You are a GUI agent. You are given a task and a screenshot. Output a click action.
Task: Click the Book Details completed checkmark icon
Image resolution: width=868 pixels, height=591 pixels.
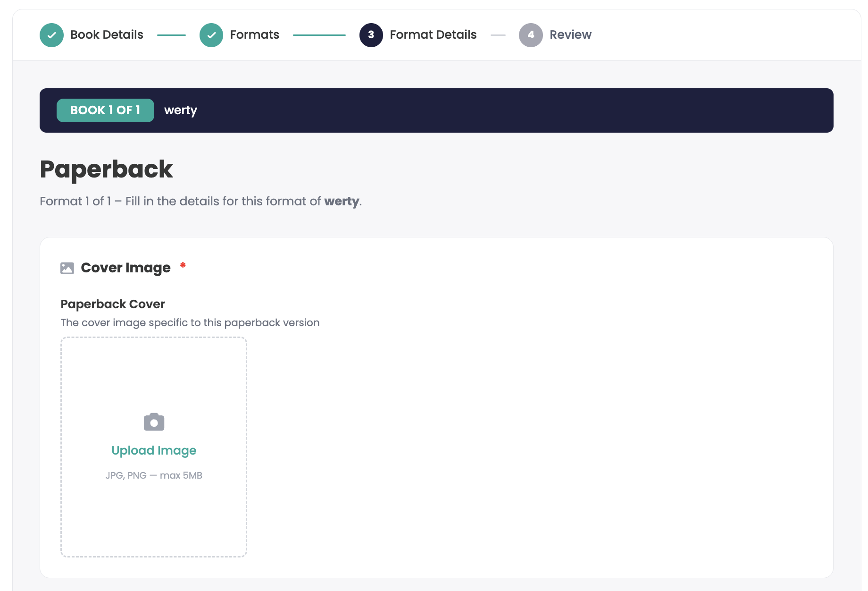click(x=51, y=35)
